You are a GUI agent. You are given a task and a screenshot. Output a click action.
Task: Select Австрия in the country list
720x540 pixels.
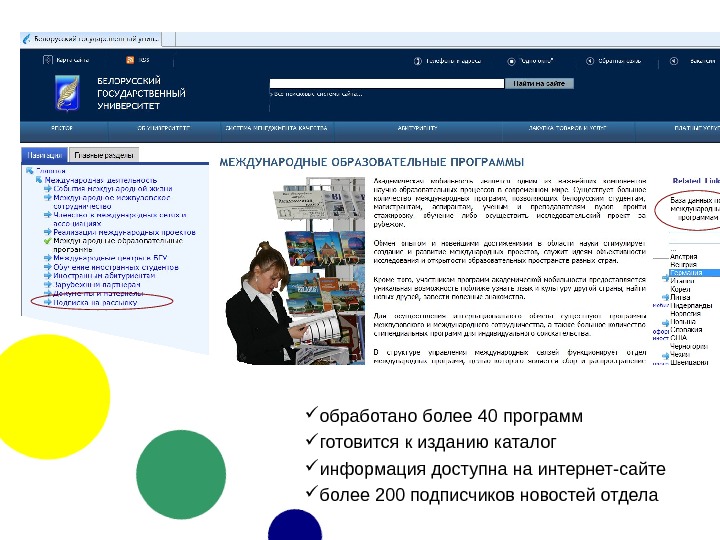click(684, 257)
